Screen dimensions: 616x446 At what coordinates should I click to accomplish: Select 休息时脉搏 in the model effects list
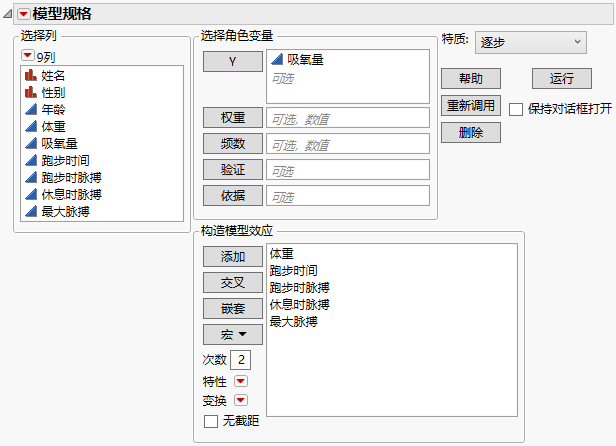coord(299,304)
